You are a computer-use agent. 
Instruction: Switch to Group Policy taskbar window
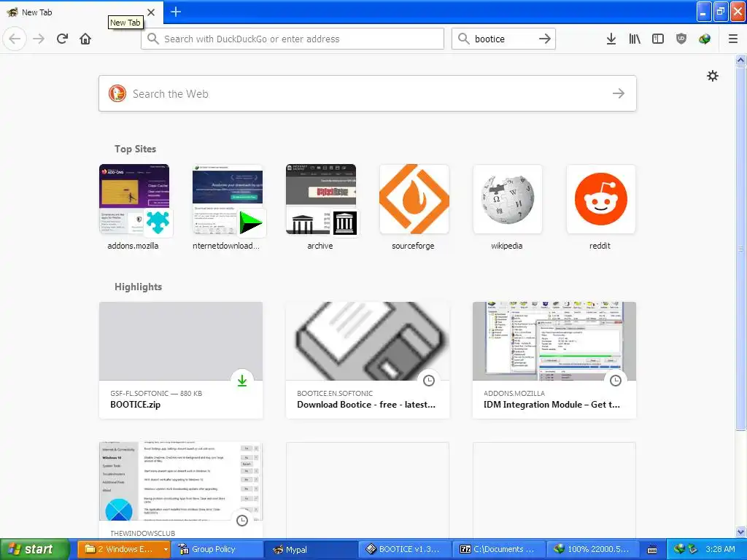point(217,549)
